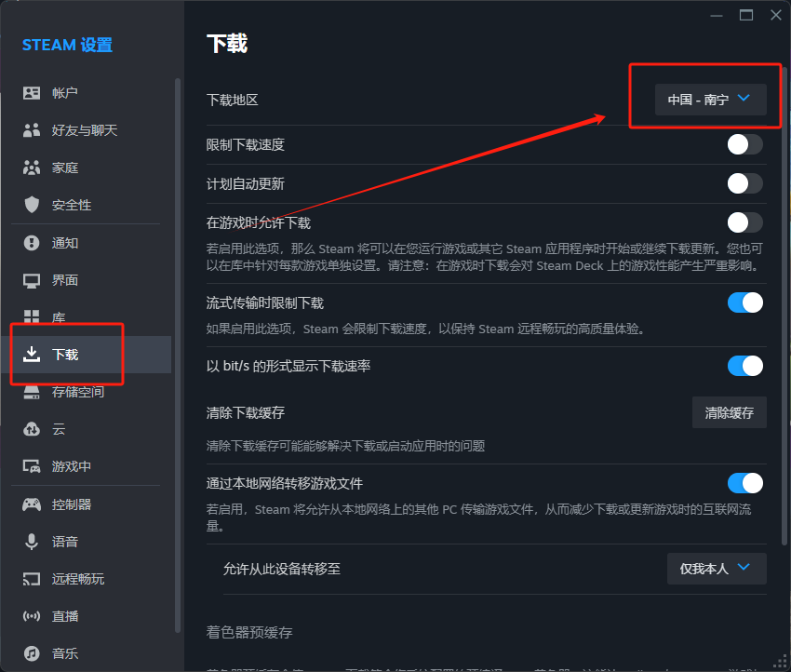Select the 控制器 gamepad icon
This screenshot has height=672, width=791.
[30, 504]
